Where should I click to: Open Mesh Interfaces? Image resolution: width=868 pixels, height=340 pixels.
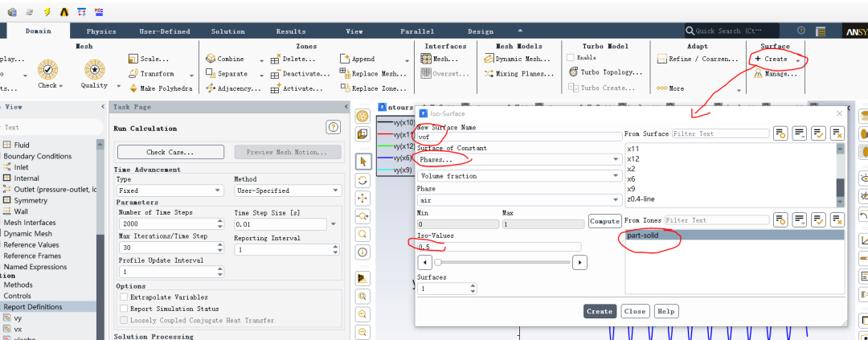(440, 59)
